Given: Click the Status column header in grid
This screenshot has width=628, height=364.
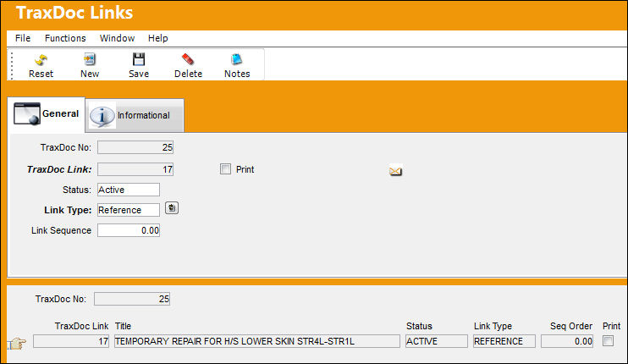Looking at the screenshot, I should coord(419,326).
